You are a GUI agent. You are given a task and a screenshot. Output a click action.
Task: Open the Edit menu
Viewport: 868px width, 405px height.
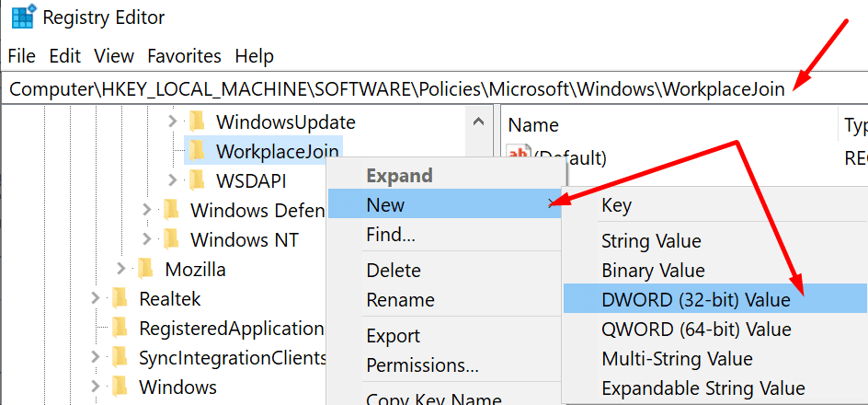click(x=64, y=56)
